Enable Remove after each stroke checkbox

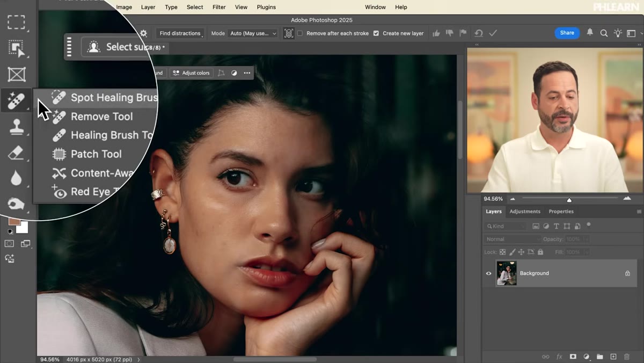[300, 33]
